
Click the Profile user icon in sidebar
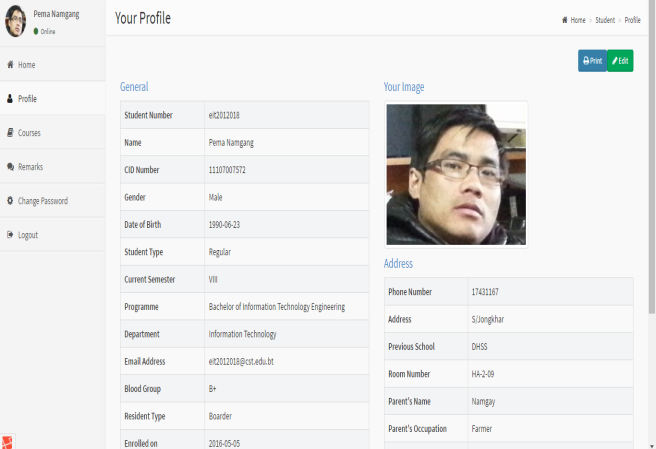click(x=10, y=99)
